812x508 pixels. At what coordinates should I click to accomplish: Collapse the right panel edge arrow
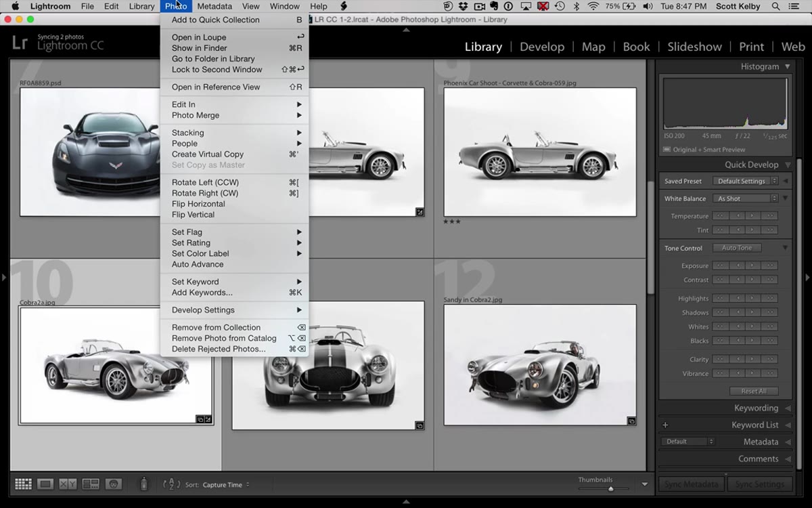point(807,277)
